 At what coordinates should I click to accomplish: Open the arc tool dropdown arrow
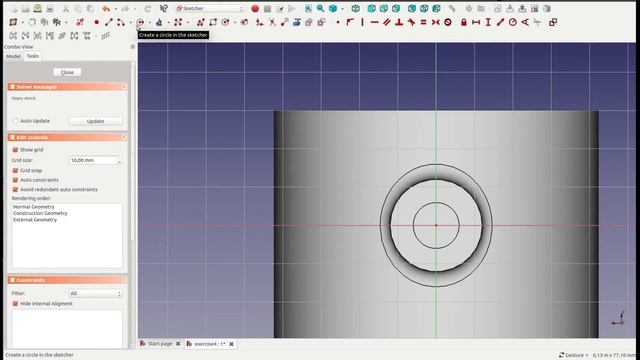(x=131, y=22)
